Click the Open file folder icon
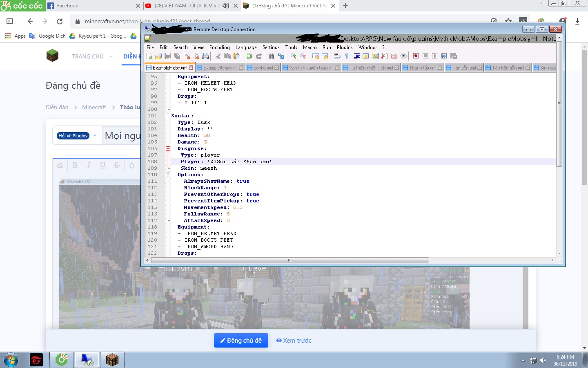Image resolution: width=588 pixels, height=368 pixels. click(158, 56)
